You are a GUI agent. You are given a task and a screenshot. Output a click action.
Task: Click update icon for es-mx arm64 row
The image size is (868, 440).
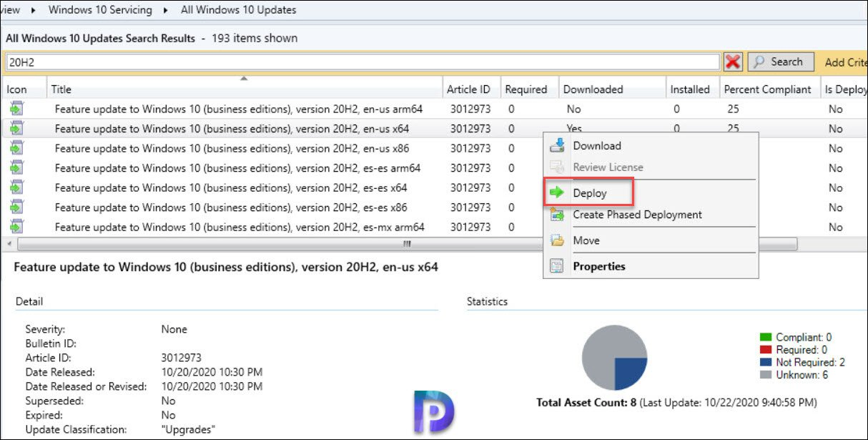click(16, 227)
